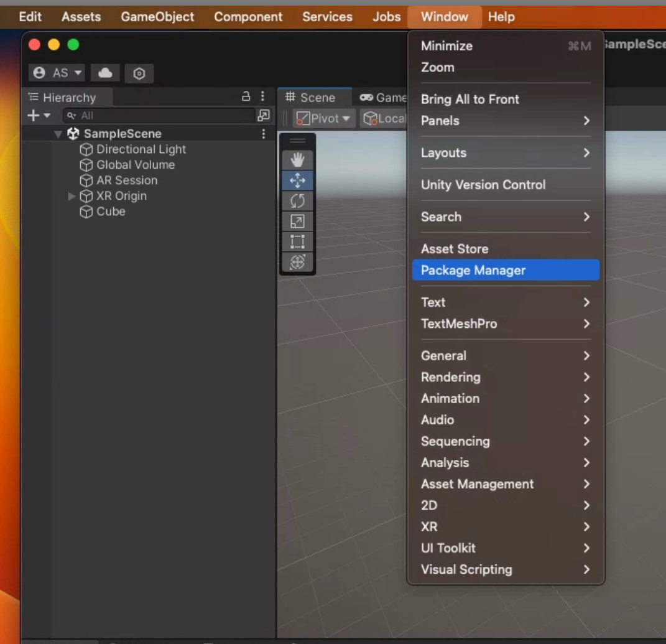
Task: Select the Move tool
Action: (x=297, y=180)
